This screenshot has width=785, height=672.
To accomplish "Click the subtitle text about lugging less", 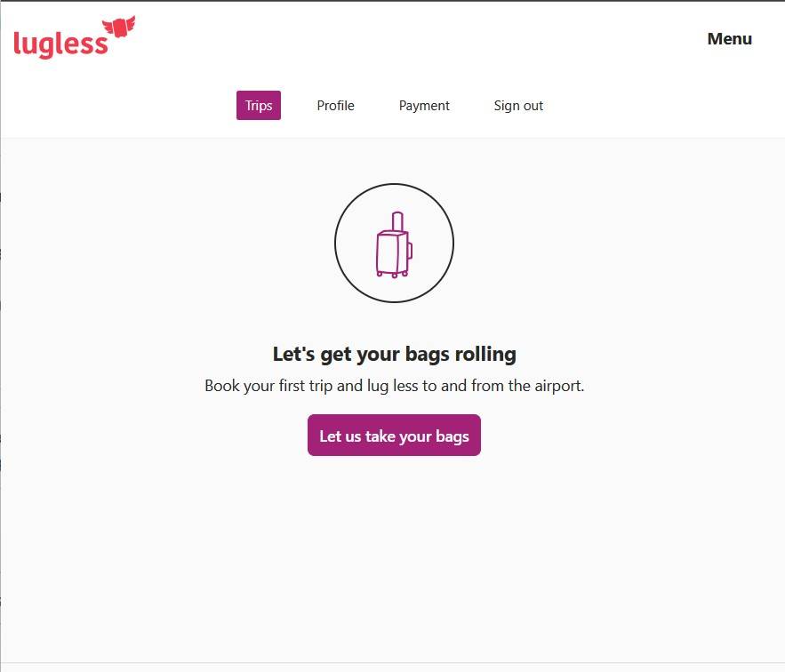I will coord(394,385).
